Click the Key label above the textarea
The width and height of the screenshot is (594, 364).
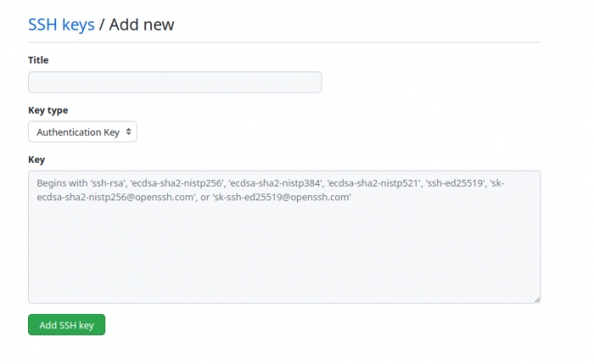click(36, 160)
